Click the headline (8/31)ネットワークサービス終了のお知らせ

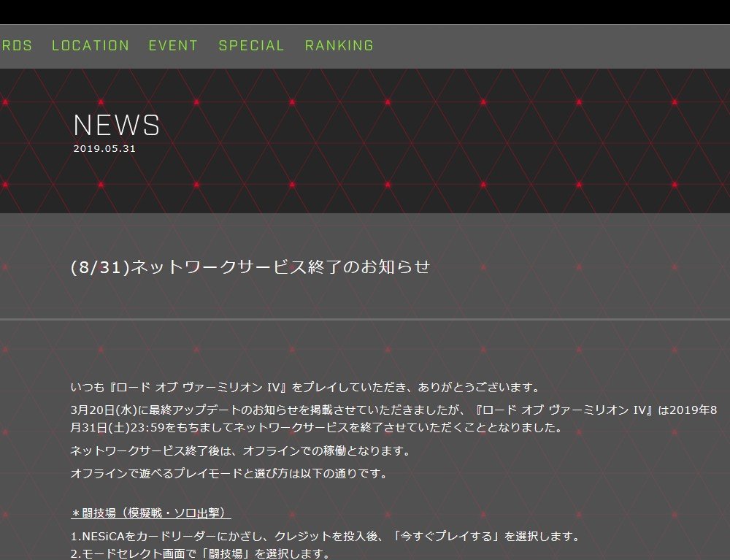pyautogui.click(x=250, y=266)
